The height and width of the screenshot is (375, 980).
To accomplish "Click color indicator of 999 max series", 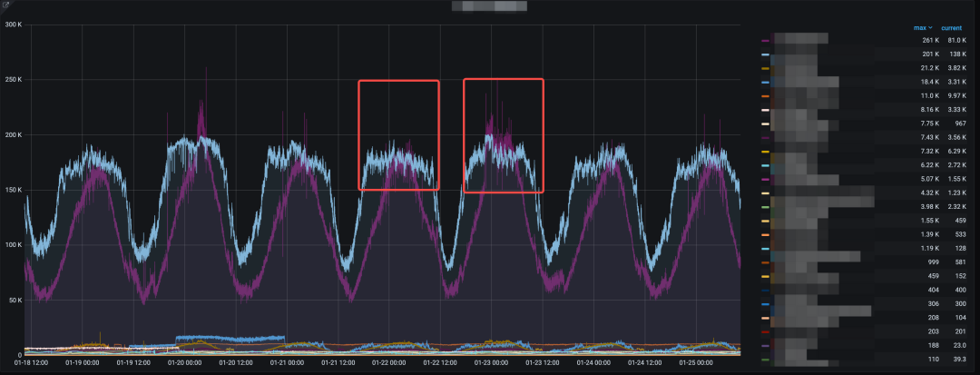I will (767, 262).
